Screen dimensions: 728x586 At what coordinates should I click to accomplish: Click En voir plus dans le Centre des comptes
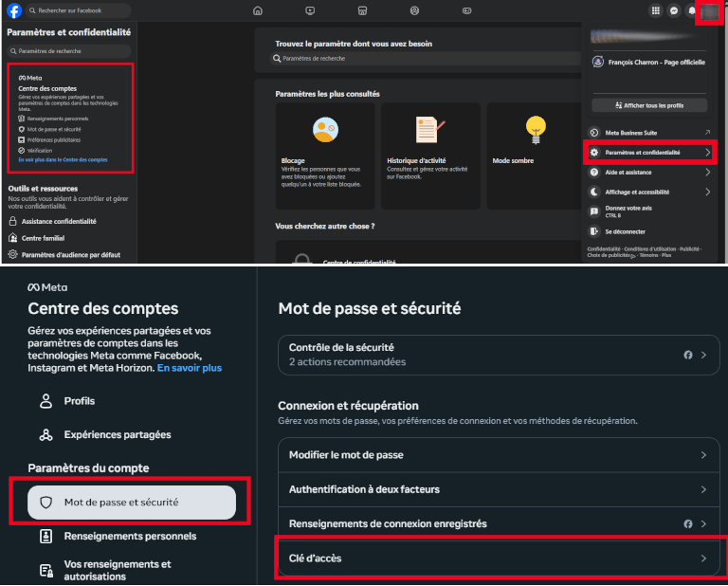[x=63, y=159]
